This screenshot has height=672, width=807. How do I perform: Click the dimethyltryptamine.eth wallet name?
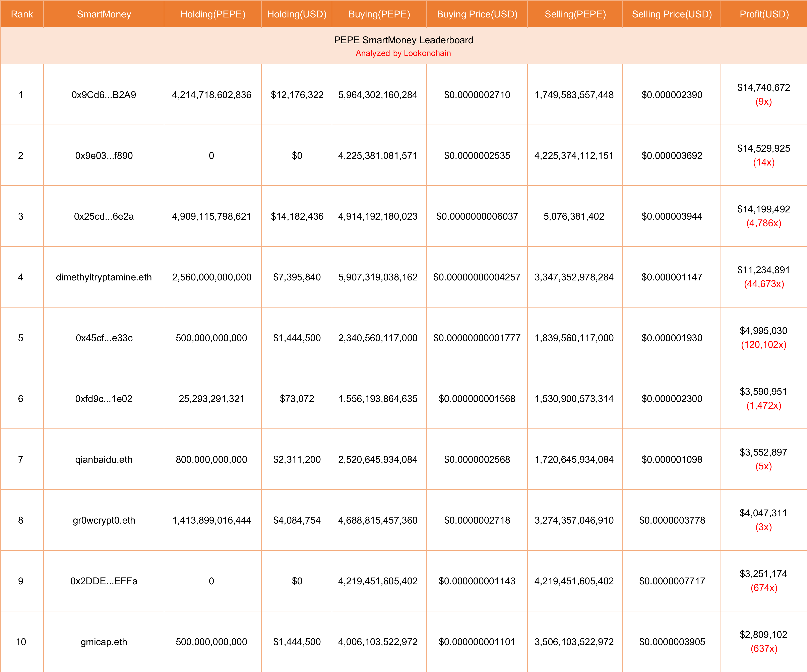coord(104,277)
